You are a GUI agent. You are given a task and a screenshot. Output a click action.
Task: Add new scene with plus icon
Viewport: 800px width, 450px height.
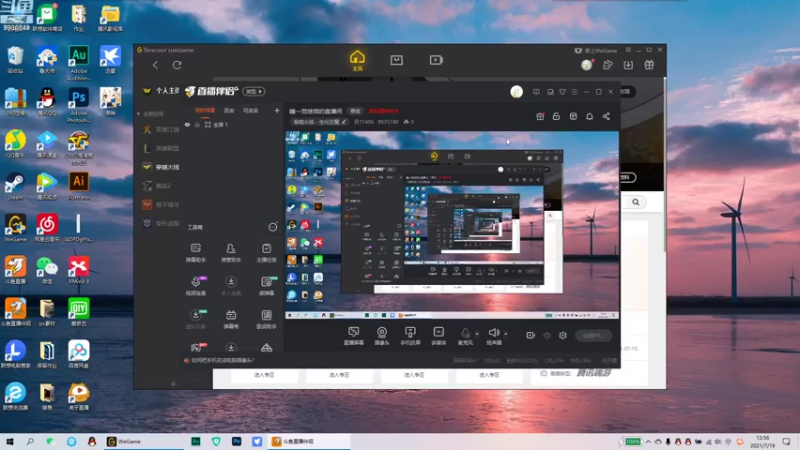pos(277,110)
